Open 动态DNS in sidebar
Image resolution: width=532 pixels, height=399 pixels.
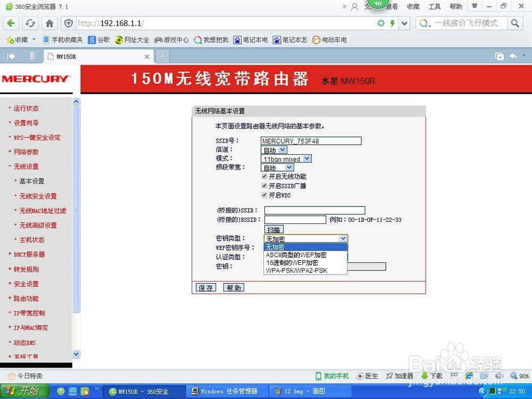tap(24, 343)
